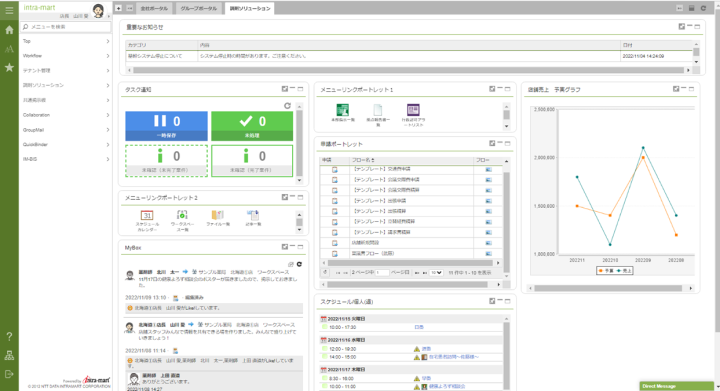The width and height of the screenshot is (720, 391).
Task: Go to the Home icon in sidebar
Action: click(9, 30)
